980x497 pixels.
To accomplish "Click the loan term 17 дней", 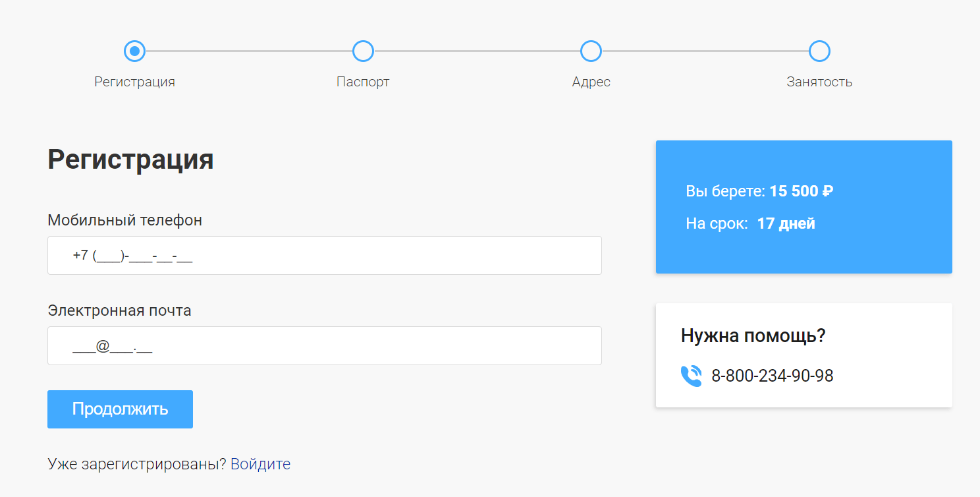I will click(x=786, y=223).
